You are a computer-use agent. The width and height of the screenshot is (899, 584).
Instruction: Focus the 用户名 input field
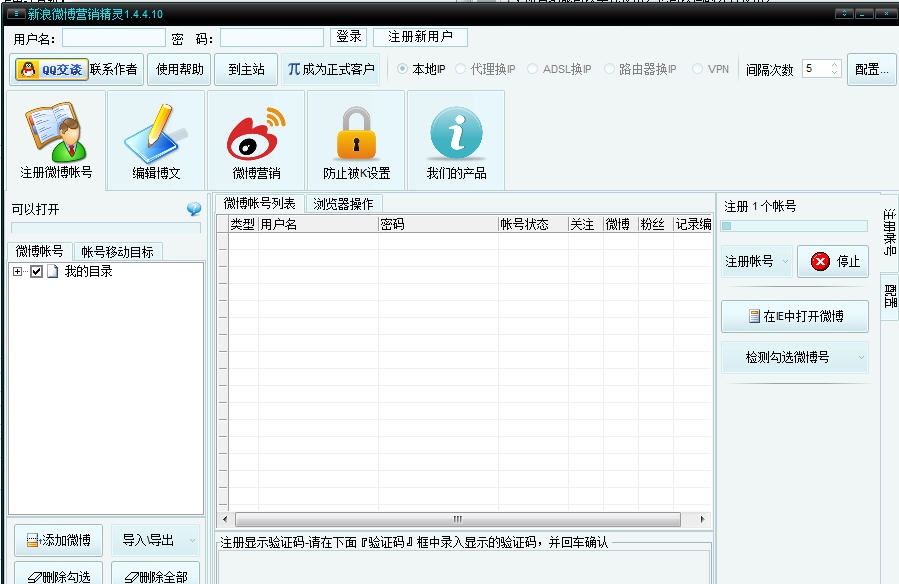coord(114,38)
